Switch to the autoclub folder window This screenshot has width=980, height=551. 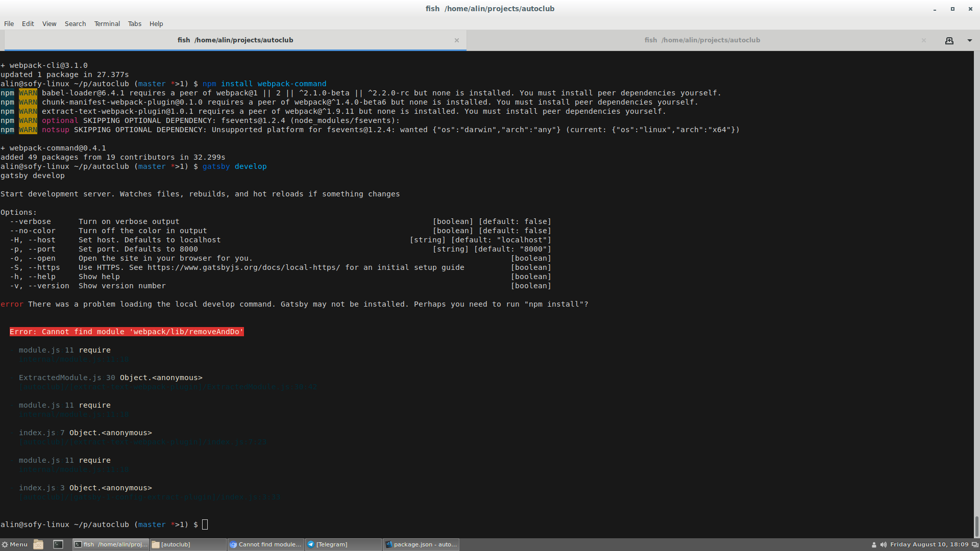tap(188, 544)
